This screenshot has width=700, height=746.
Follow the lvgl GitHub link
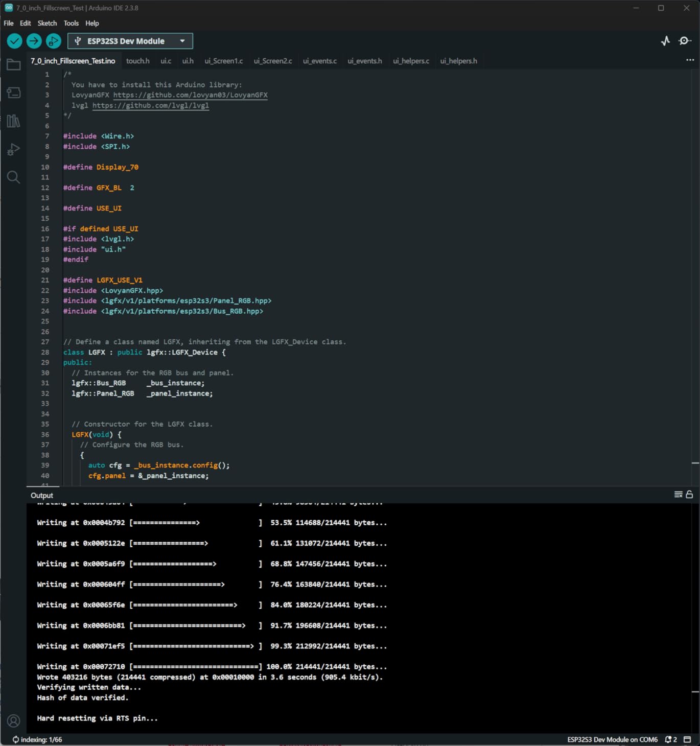[x=151, y=105]
